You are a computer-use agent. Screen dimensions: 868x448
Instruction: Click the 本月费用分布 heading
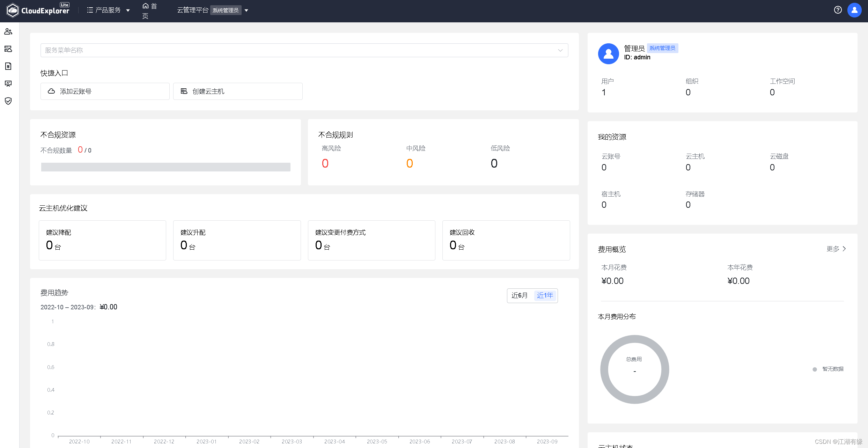[617, 317]
